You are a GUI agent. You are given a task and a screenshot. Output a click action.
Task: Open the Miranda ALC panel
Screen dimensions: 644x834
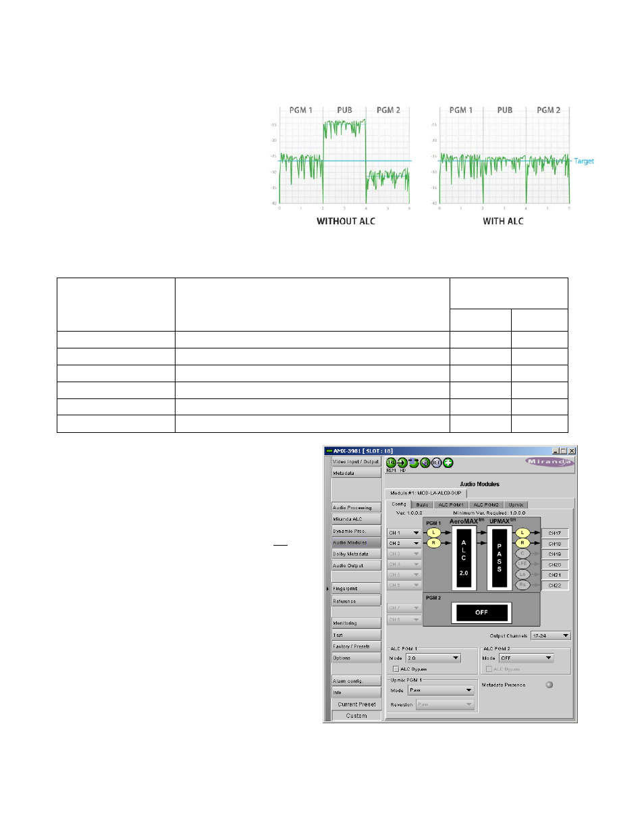pos(356,519)
